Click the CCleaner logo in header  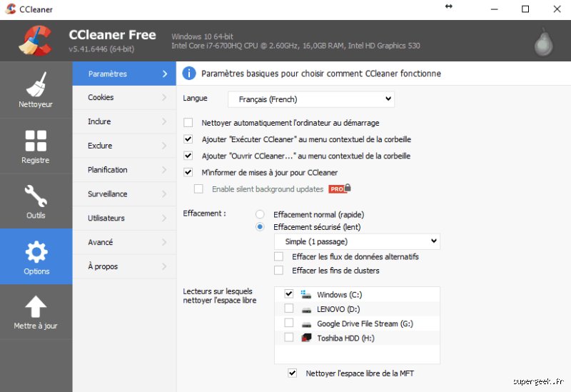point(35,41)
